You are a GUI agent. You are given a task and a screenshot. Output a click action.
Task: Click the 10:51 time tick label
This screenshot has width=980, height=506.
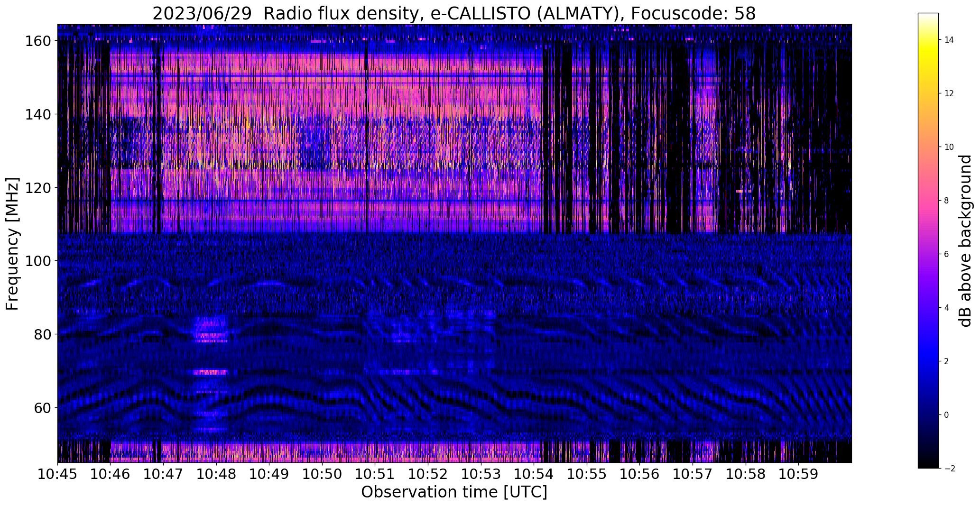(x=375, y=474)
